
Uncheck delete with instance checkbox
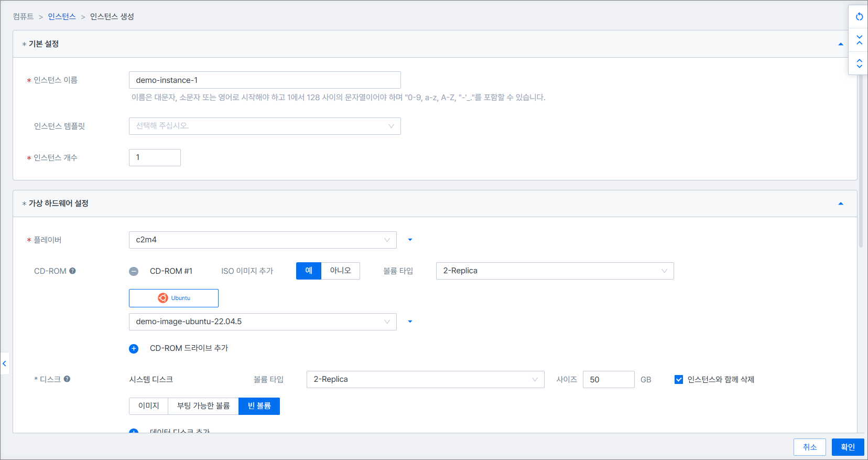[x=679, y=380]
